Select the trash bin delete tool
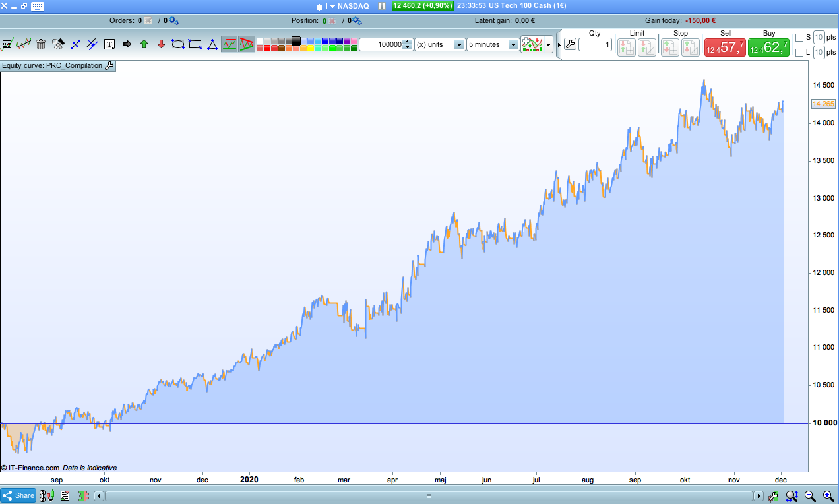The width and height of the screenshot is (839, 504). point(41,44)
